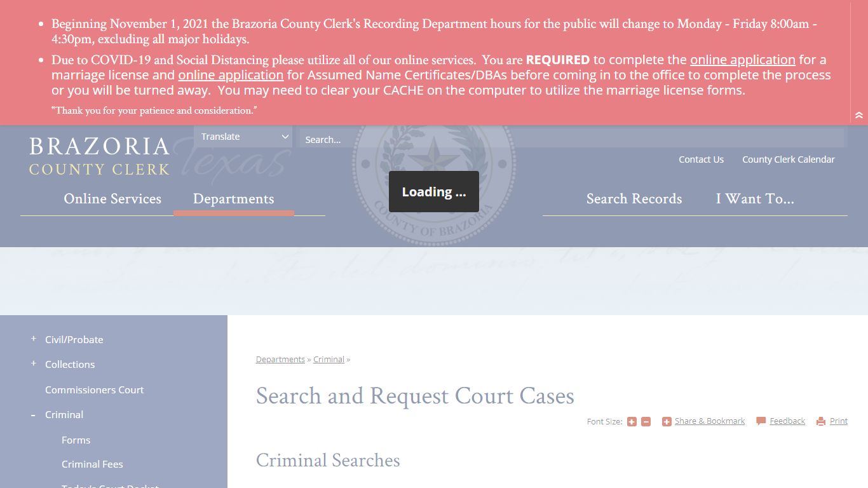Open Forms under Criminal
Image resolution: width=868 pixels, height=488 pixels.
pos(76,440)
